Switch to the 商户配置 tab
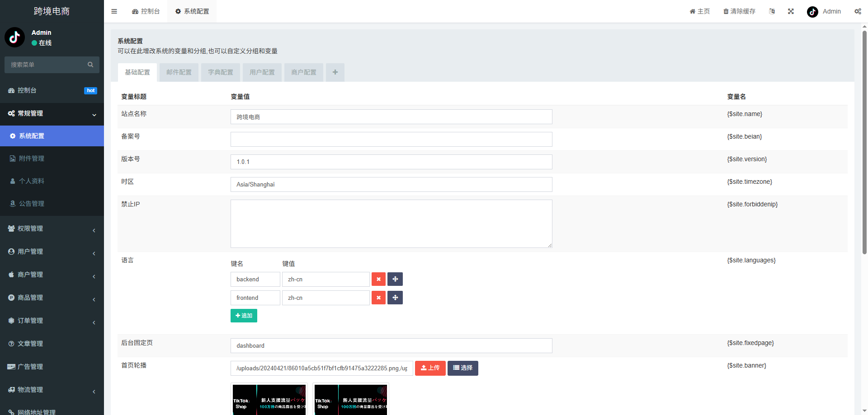Image resolution: width=868 pixels, height=415 pixels. click(x=303, y=72)
